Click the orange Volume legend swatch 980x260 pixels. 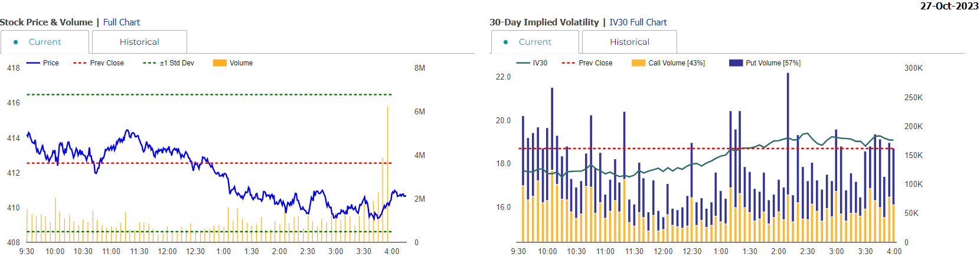(x=220, y=63)
